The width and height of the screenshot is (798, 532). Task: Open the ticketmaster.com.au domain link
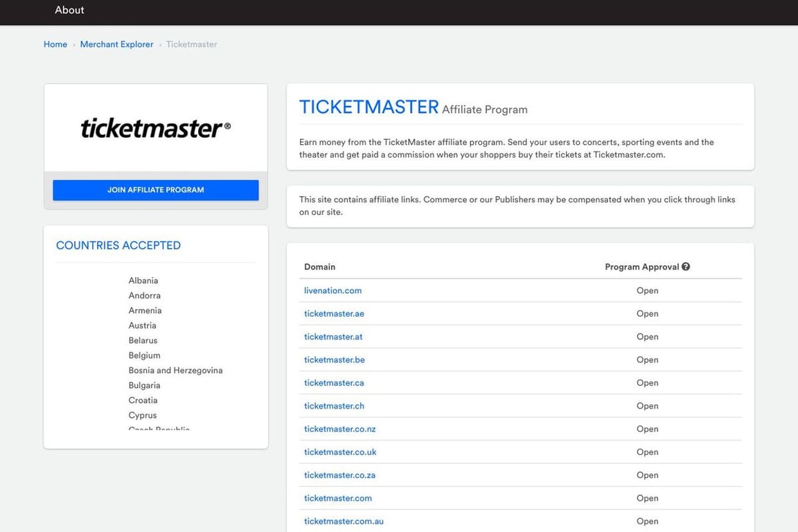point(344,521)
